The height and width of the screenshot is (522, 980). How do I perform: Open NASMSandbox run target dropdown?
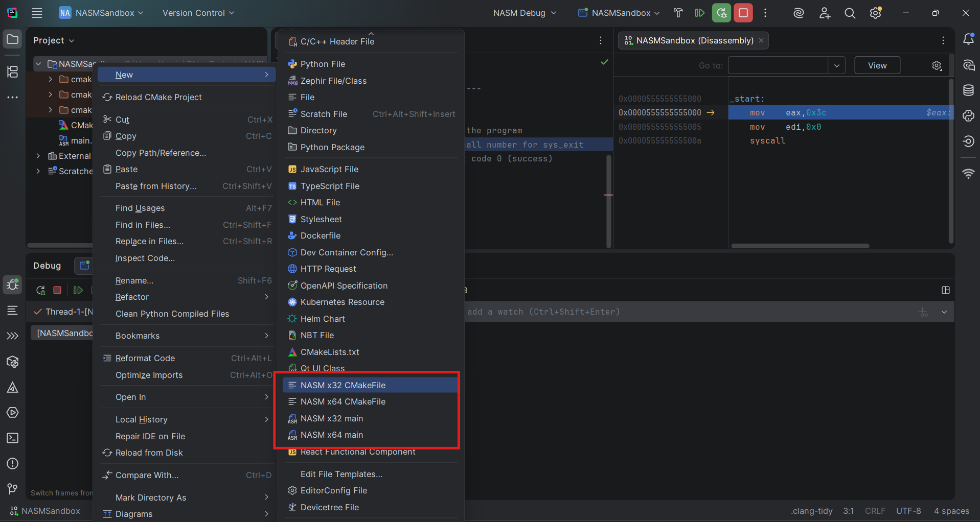pos(619,13)
